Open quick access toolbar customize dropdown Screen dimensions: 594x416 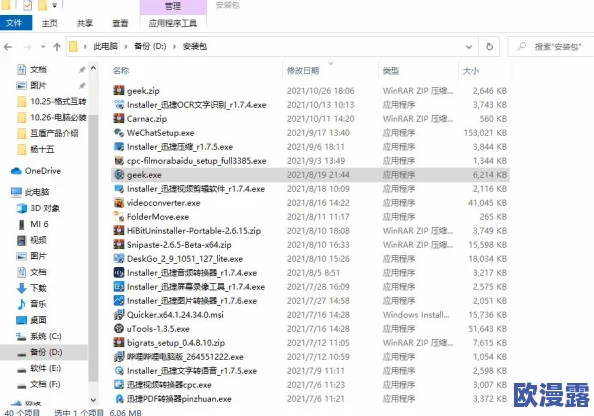[x=55, y=5]
